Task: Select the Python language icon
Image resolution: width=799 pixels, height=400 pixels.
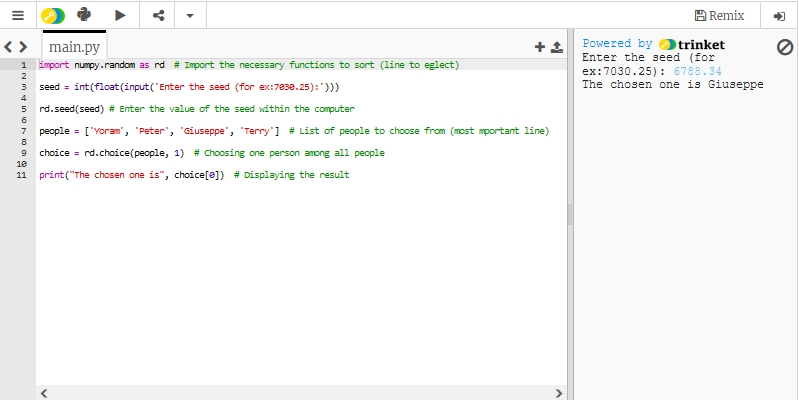Action: 85,15
